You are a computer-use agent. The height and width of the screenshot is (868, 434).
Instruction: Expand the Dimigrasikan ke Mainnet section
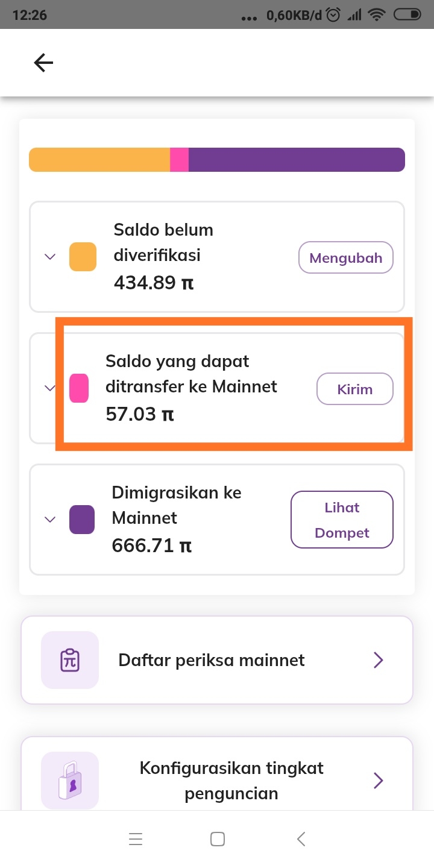click(x=51, y=519)
